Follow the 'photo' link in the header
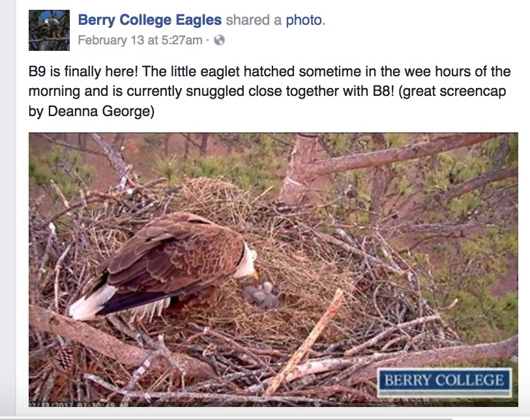Screen dimensions: 530x420 point(304,20)
